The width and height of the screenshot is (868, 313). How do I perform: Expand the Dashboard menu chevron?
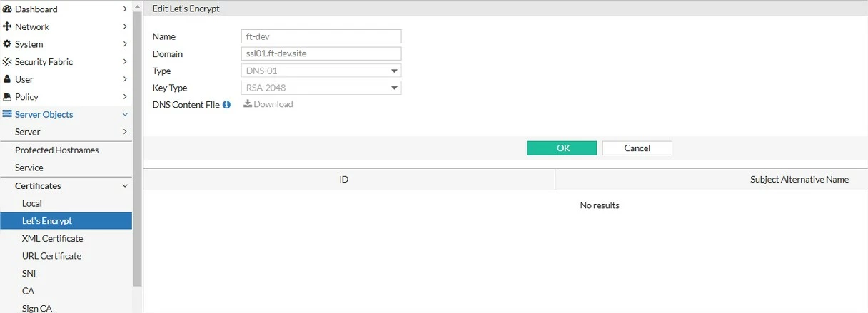(x=125, y=9)
